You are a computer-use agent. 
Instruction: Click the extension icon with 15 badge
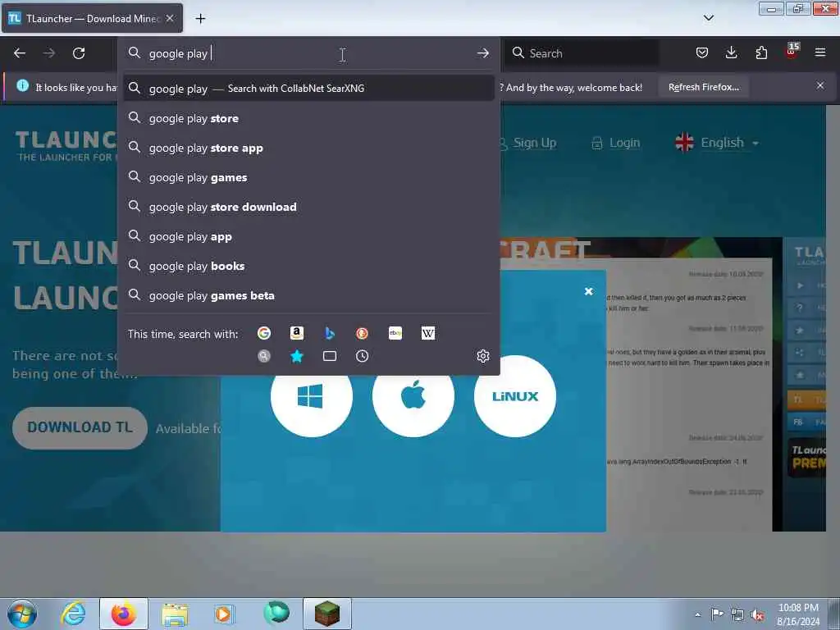click(792, 52)
